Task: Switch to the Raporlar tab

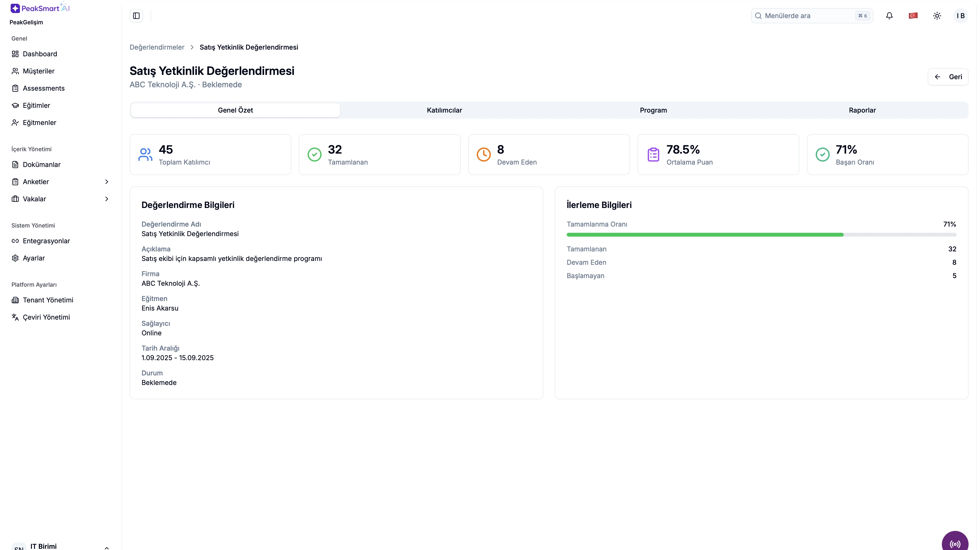Action: coord(862,110)
